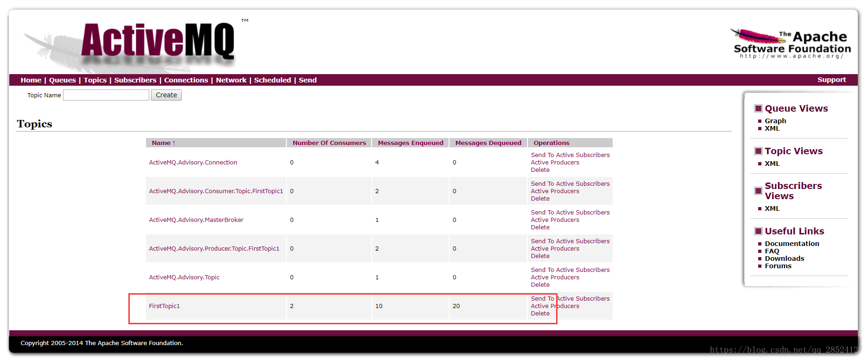The height and width of the screenshot is (359, 868).
Task: View Active Producers of Producer.Topic.FirstTopic1
Action: [555, 248]
